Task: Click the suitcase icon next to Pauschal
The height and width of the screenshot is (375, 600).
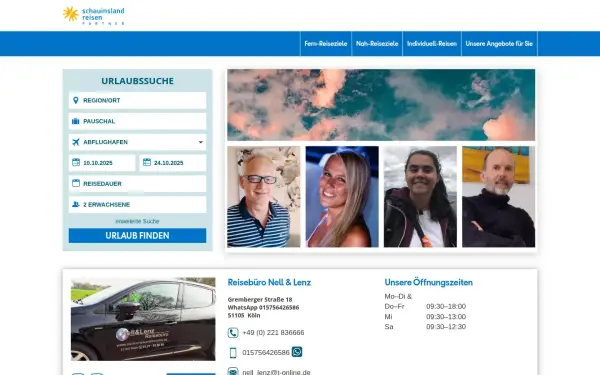Action: [76, 121]
